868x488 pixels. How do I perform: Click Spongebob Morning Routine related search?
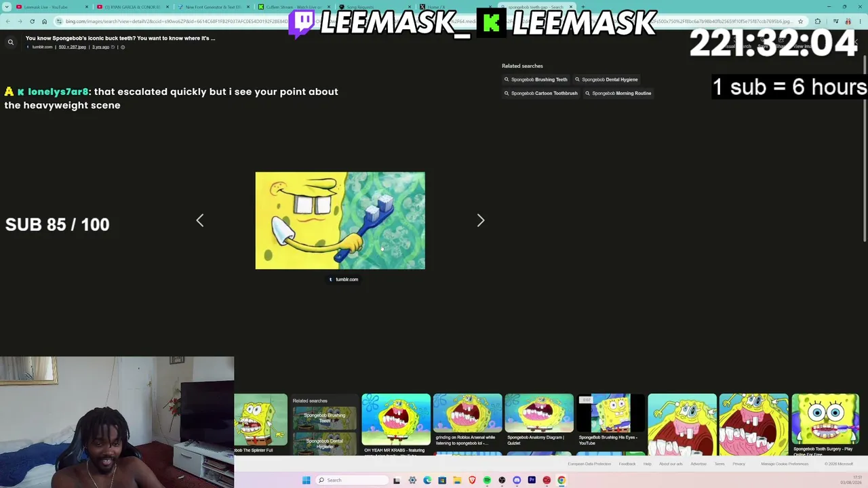[618, 93]
